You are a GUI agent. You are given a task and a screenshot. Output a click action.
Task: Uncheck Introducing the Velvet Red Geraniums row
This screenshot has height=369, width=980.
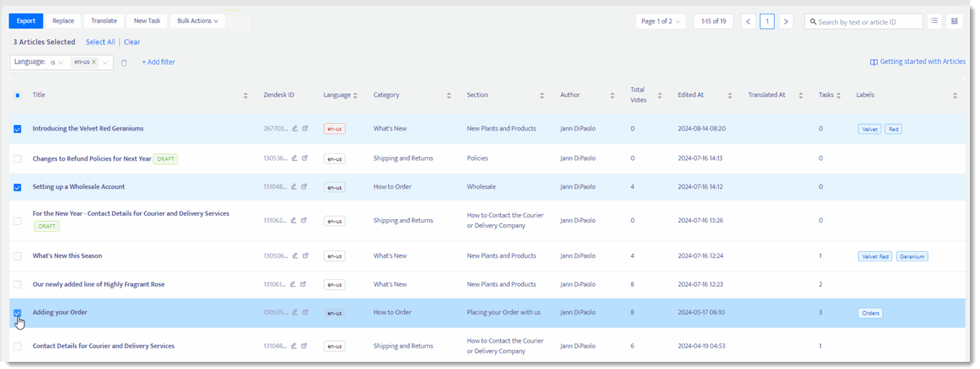pos(18,129)
